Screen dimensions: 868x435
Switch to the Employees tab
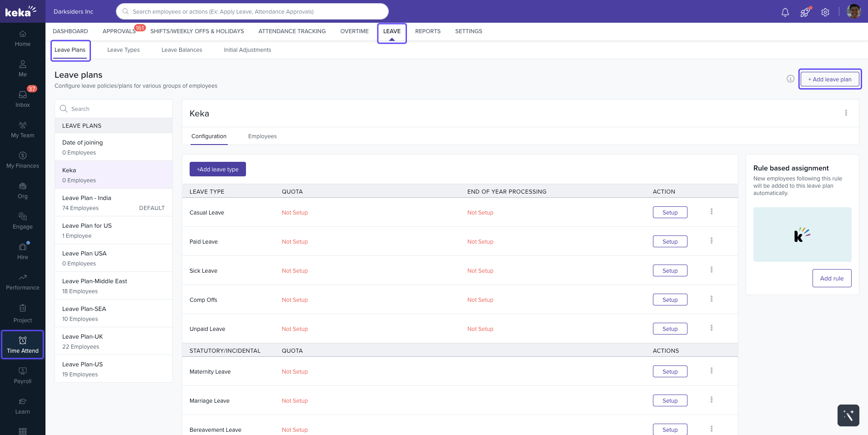pos(262,136)
